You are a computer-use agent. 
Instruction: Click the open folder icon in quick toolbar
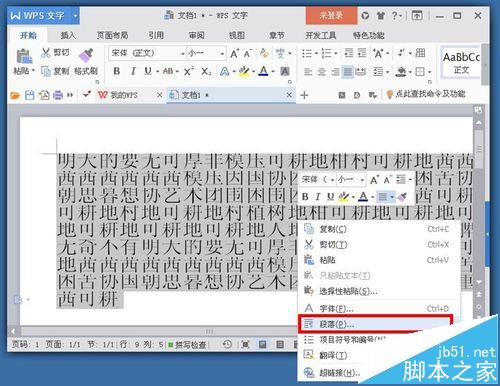(15, 96)
